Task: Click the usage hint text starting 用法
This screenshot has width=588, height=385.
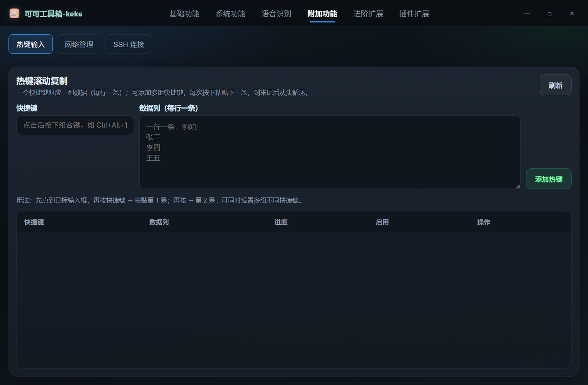Action: [x=160, y=200]
